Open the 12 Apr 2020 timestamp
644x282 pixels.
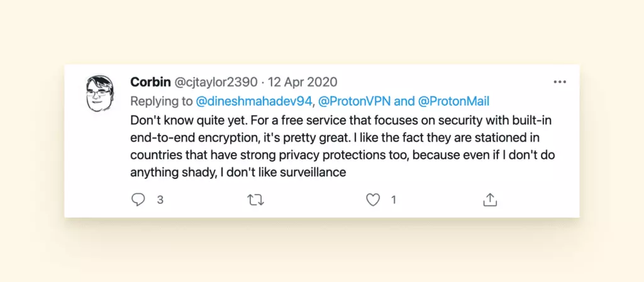[303, 82]
